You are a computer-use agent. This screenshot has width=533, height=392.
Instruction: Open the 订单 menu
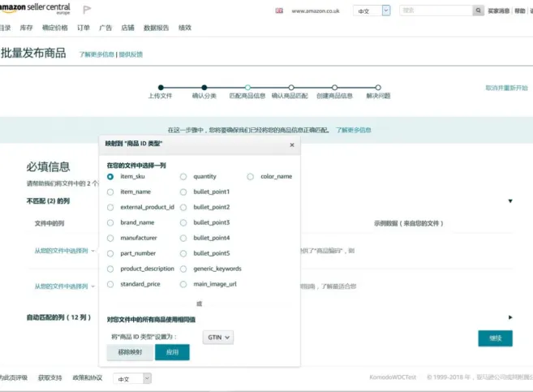[x=84, y=28]
